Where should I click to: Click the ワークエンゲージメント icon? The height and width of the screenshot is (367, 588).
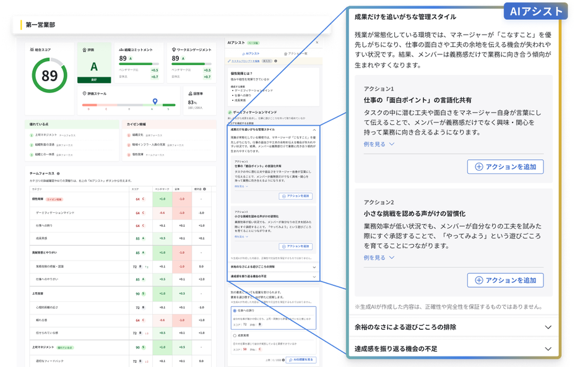[174, 50]
